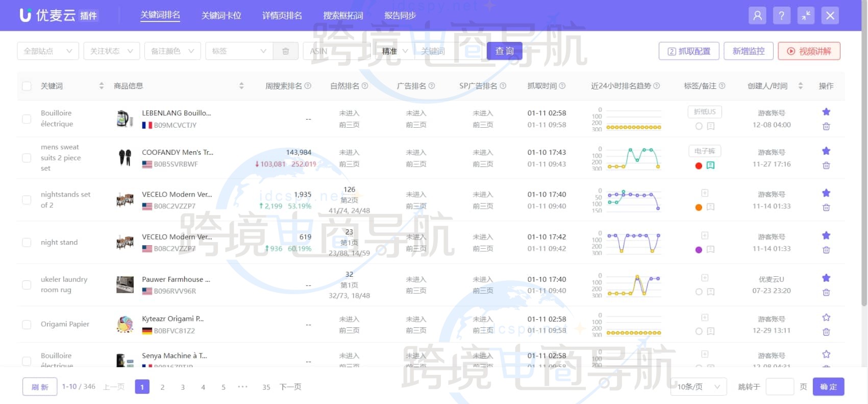Viewport: 868px width, 404px height.
Task: Pick the purple note color on night stand
Action: (699, 250)
